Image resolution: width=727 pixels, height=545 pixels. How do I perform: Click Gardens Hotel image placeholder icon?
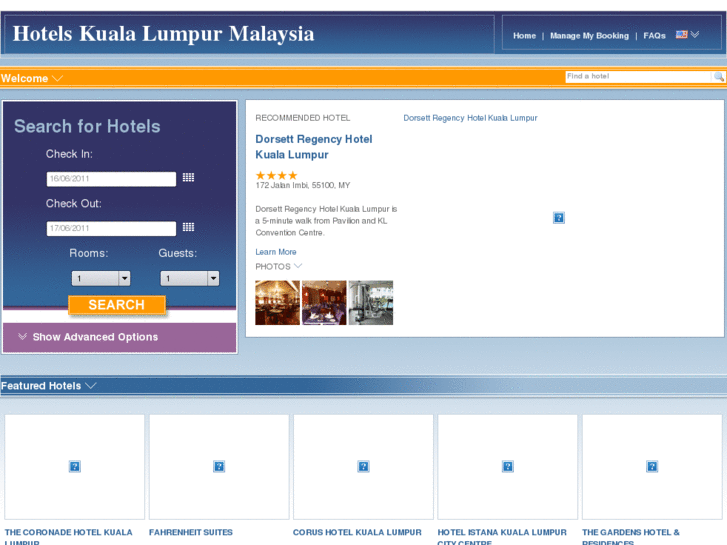[652, 466]
